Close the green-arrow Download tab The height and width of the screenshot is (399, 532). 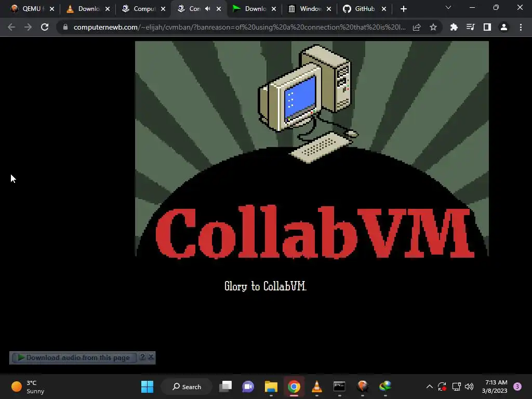click(274, 9)
